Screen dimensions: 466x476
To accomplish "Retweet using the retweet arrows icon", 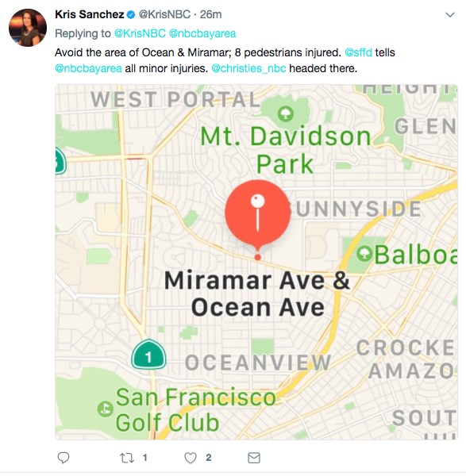I will click(127, 458).
